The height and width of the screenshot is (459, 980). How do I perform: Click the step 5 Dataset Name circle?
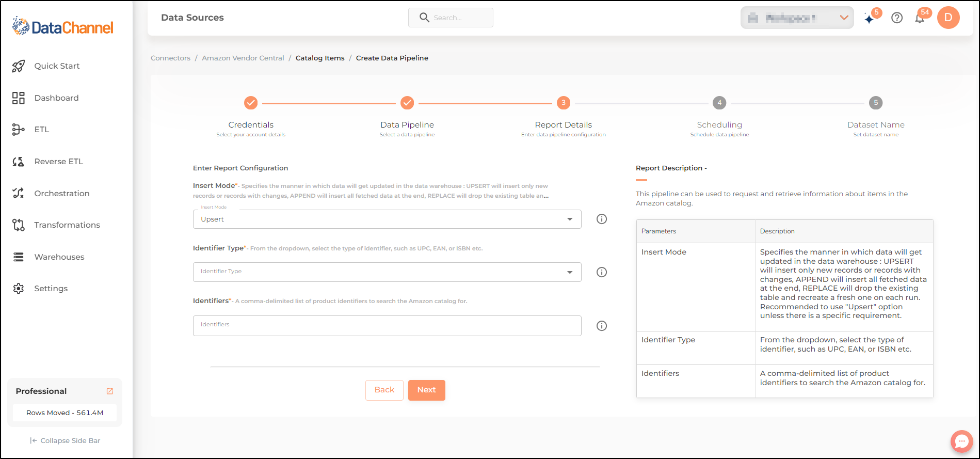876,103
